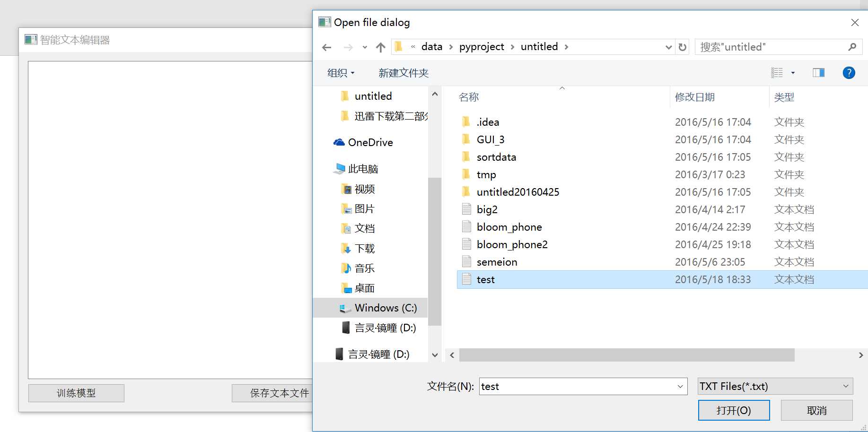
Task: Open the 组织 menu
Action: (341, 73)
